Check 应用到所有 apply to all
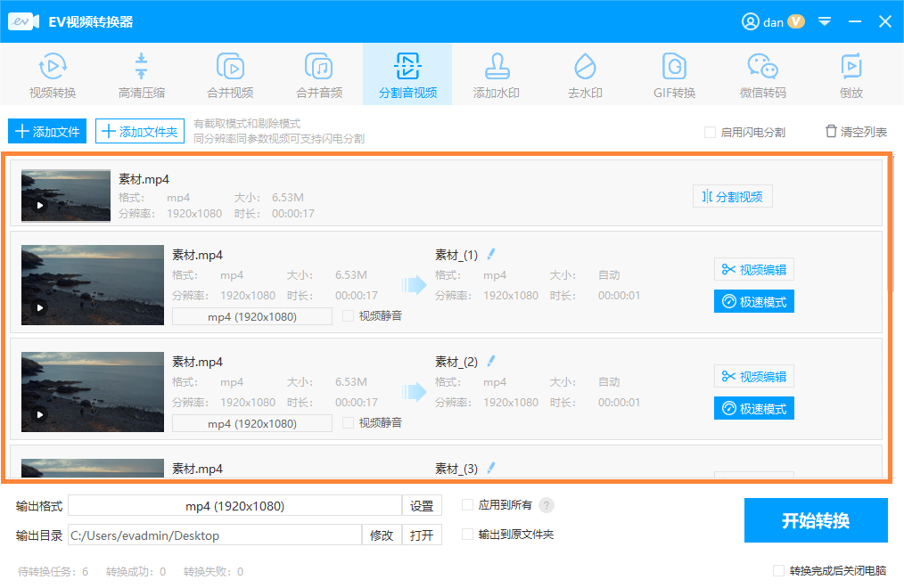904x588 pixels. (468, 505)
